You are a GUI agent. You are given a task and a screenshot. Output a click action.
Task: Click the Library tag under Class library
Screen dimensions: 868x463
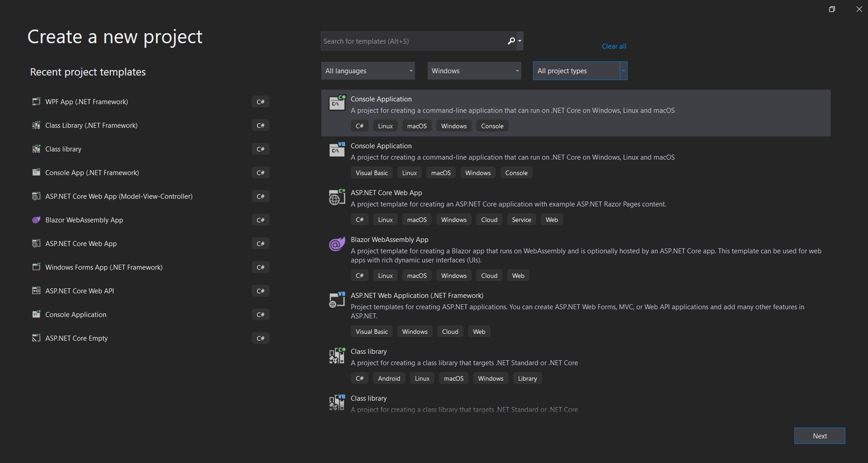tap(527, 378)
